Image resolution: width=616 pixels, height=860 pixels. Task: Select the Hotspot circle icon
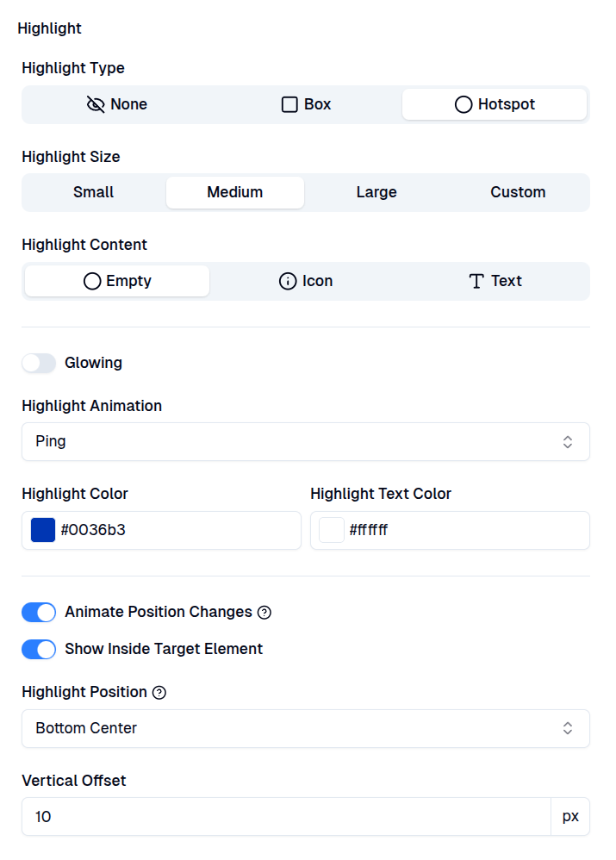464,103
